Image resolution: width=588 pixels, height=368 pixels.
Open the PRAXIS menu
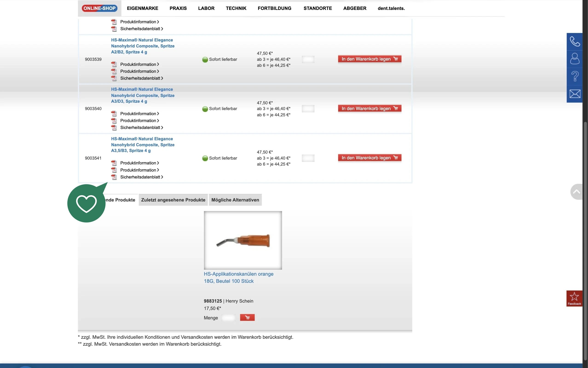[178, 8]
